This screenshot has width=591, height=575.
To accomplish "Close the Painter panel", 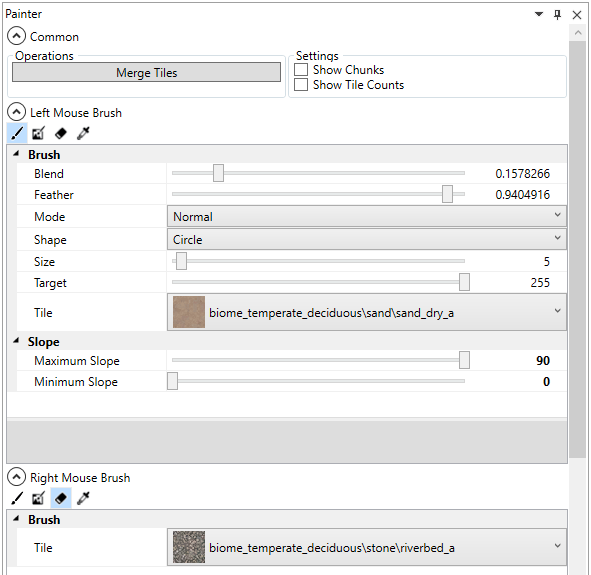I will click(x=577, y=15).
